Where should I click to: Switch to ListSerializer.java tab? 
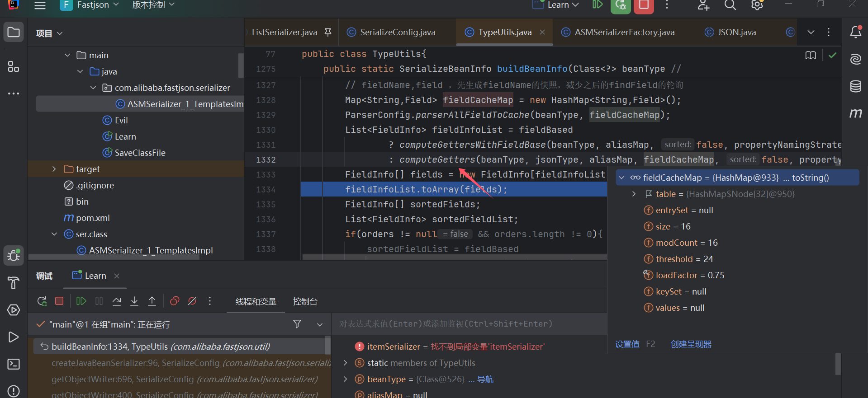click(285, 32)
